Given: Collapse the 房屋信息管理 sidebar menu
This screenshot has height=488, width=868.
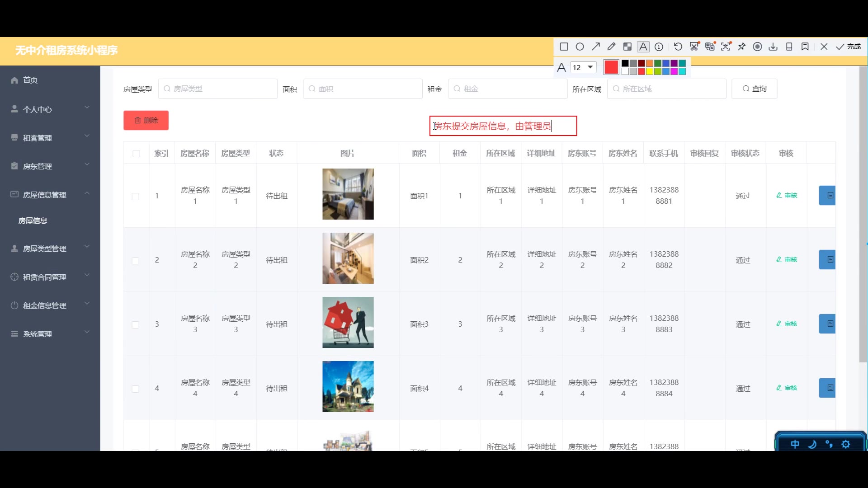Looking at the screenshot, I should tap(50, 195).
